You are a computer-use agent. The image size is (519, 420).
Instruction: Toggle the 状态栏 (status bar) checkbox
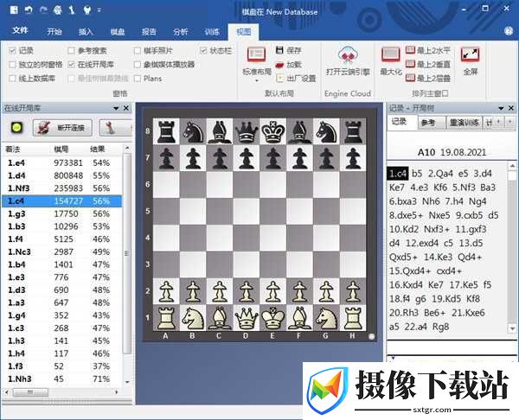[x=203, y=51]
